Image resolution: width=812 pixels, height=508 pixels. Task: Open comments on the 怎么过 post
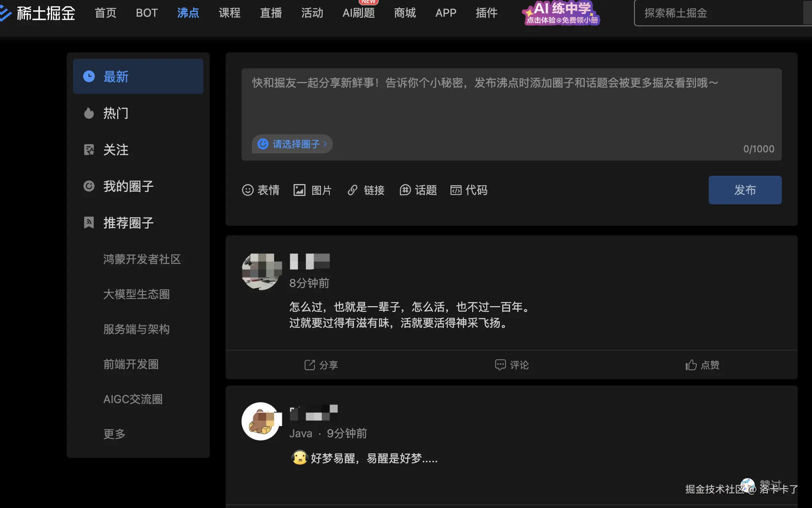(x=512, y=365)
